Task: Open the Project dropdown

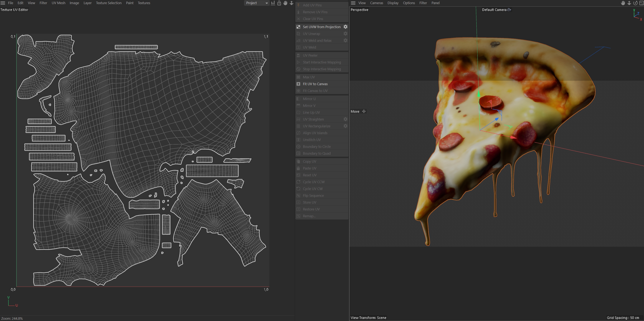Action: [x=257, y=3]
